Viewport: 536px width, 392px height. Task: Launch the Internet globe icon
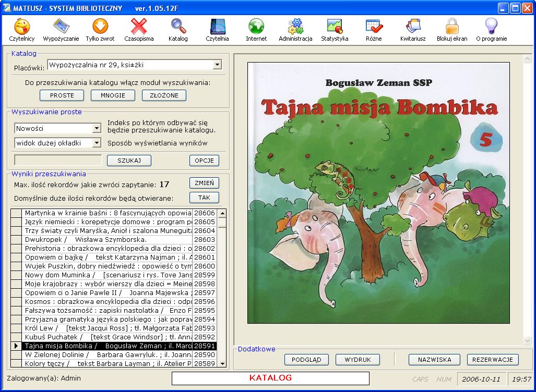pos(256,27)
